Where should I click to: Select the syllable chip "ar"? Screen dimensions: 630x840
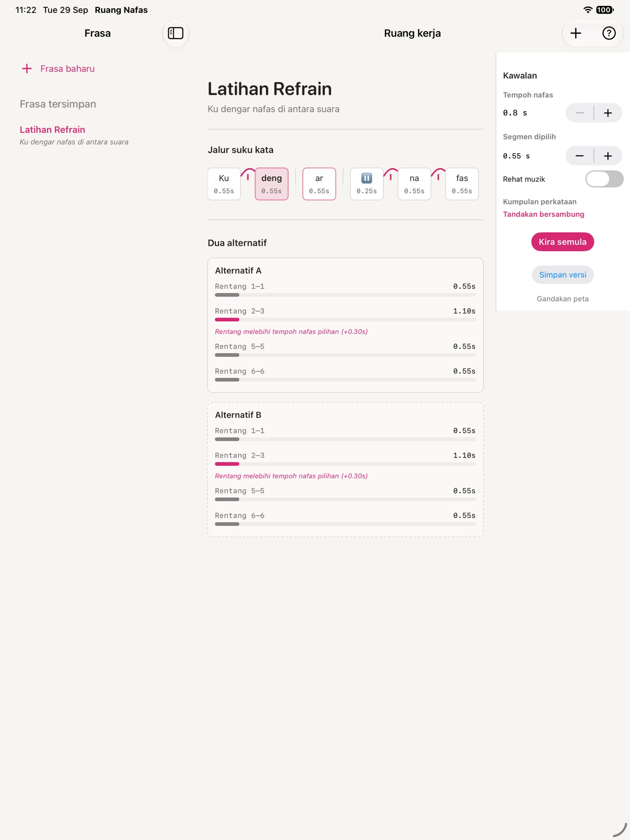point(319,184)
